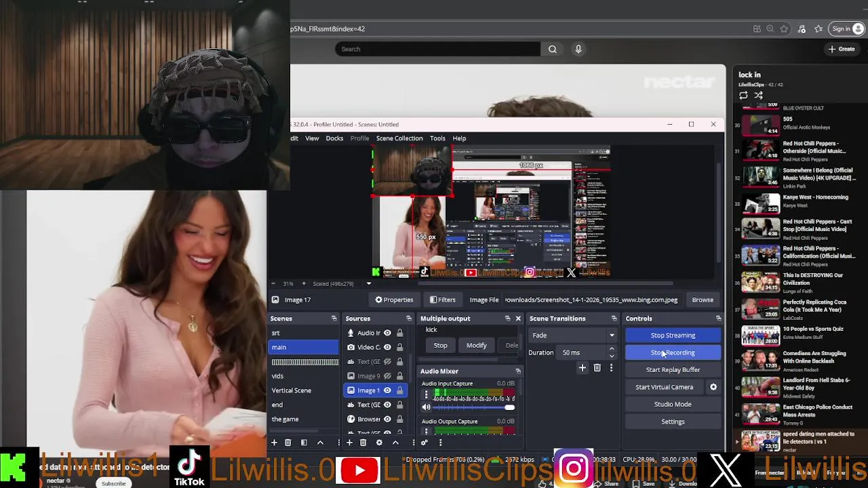Click Studio Mode button
The height and width of the screenshot is (488, 868).
tap(673, 404)
